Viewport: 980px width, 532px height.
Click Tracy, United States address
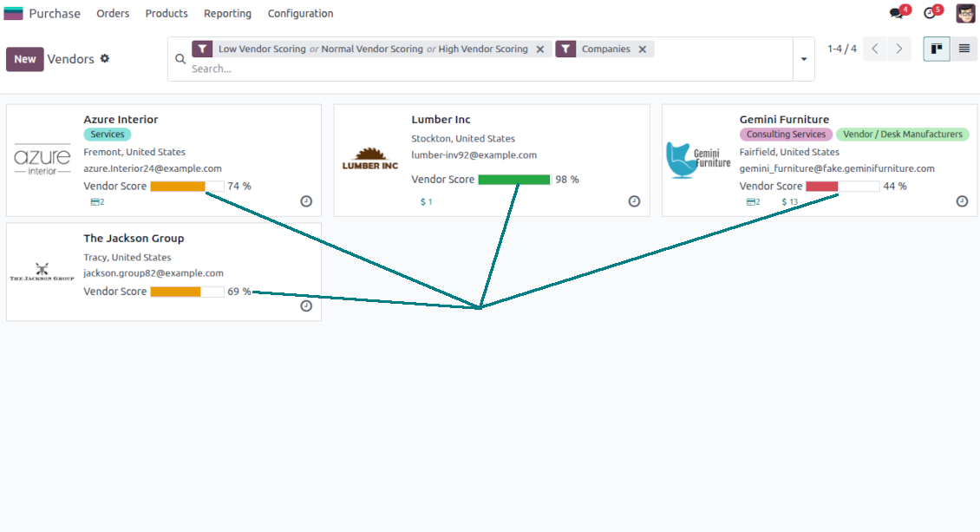[127, 257]
